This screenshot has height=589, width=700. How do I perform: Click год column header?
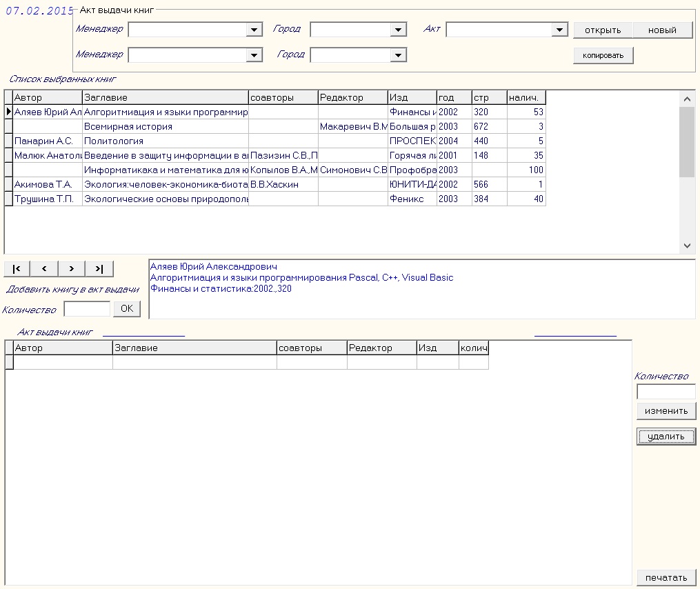(454, 97)
